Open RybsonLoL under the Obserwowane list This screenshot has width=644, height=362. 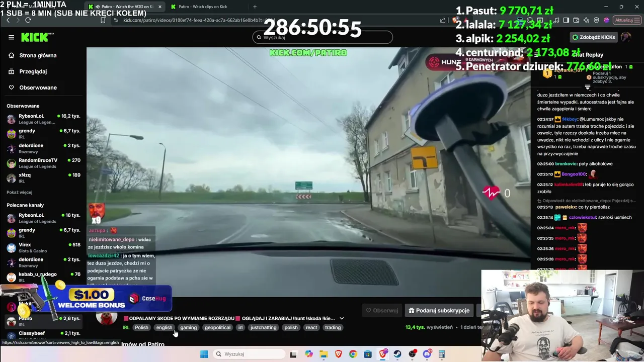(x=43, y=119)
